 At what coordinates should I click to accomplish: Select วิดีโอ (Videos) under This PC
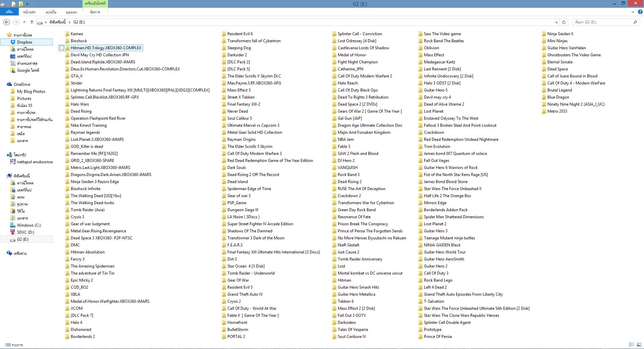(x=21, y=211)
